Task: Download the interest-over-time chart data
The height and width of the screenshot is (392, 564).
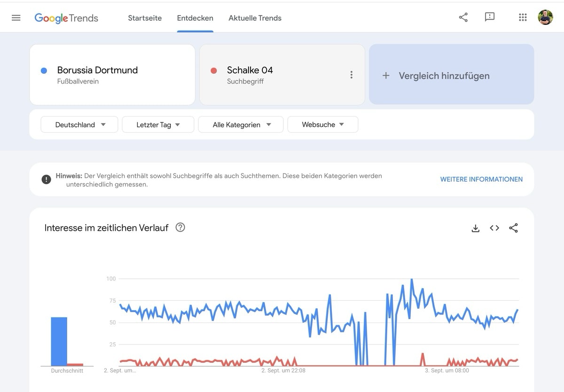Action: 475,228
